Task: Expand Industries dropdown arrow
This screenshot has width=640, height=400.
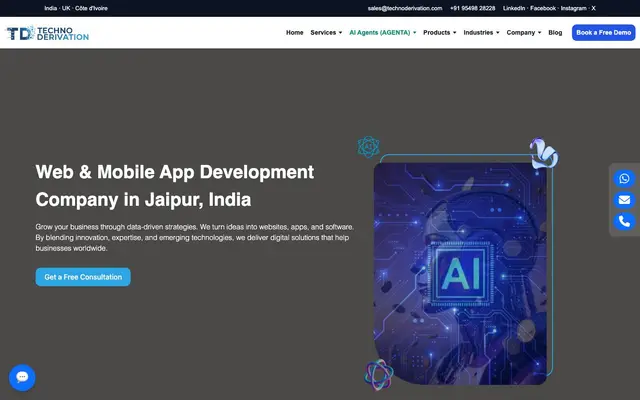Action: tap(498, 33)
